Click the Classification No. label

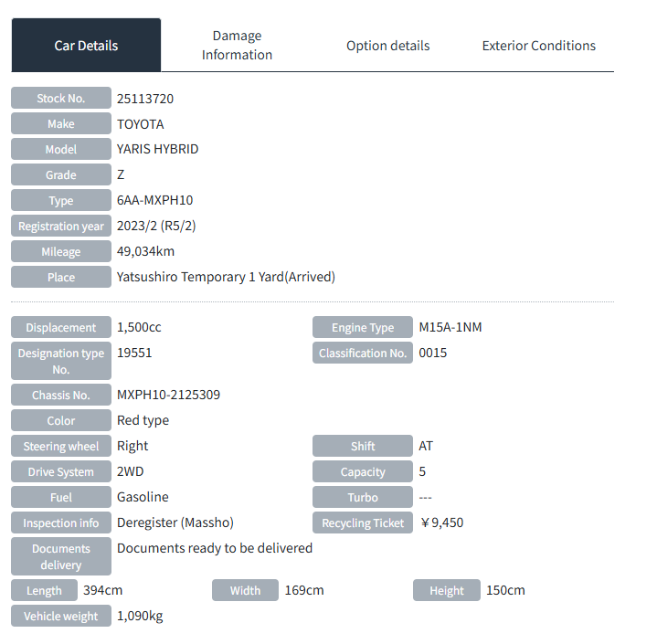pos(363,354)
